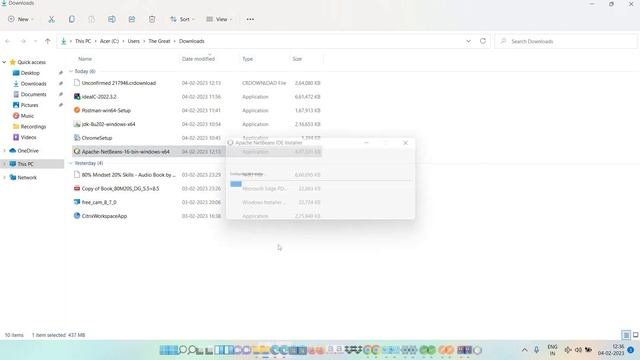This screenshot has height=360, width=640.
Task: Click the Delete trash icon
Action: click(x=152, y=19)
